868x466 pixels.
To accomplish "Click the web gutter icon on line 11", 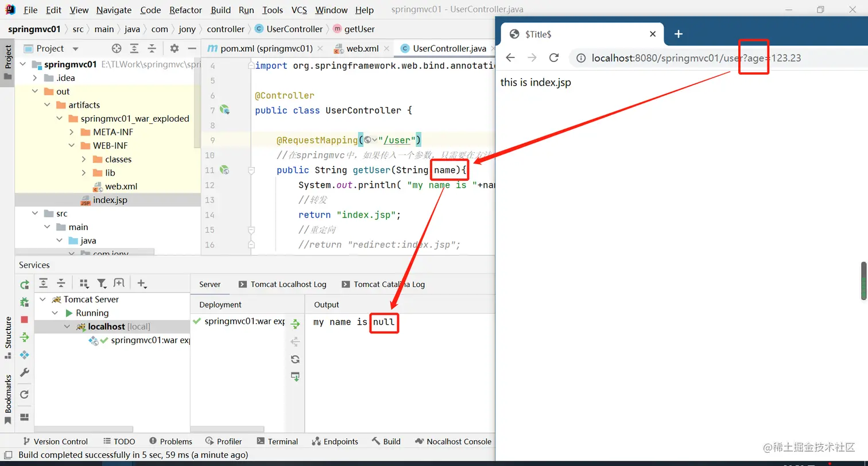I will tap(224, 170).
